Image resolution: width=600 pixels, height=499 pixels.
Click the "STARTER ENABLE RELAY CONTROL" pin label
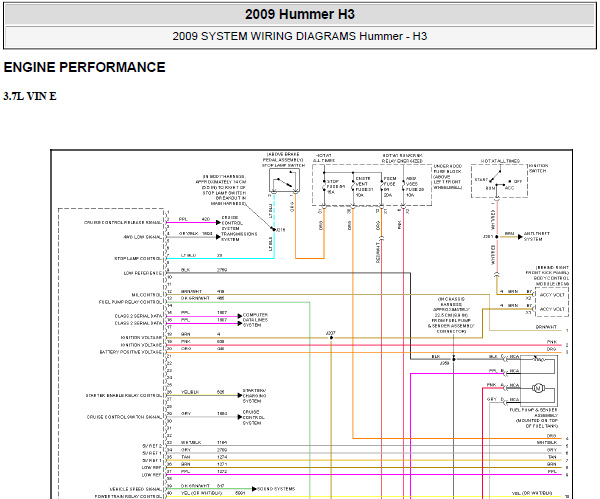click(x=124, y=395)
